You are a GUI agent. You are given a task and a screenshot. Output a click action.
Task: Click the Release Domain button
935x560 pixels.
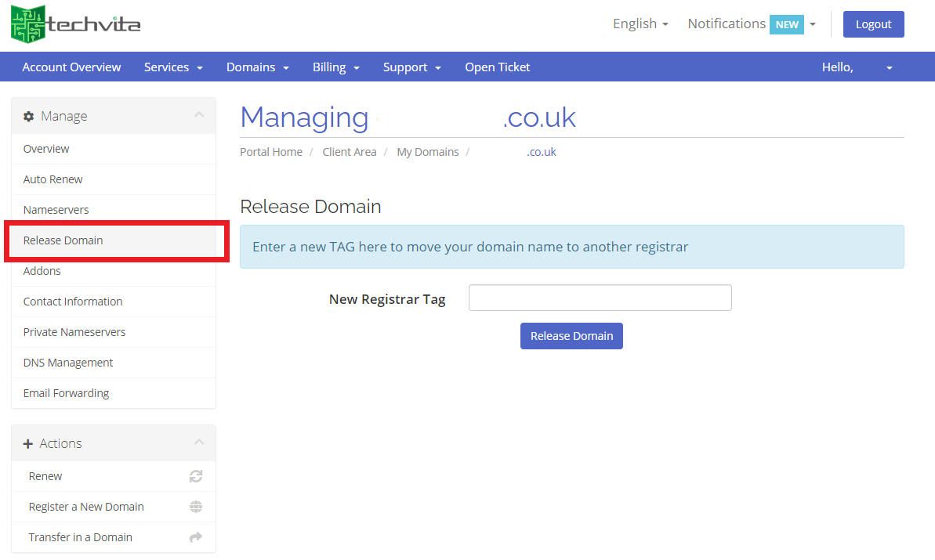571,335
